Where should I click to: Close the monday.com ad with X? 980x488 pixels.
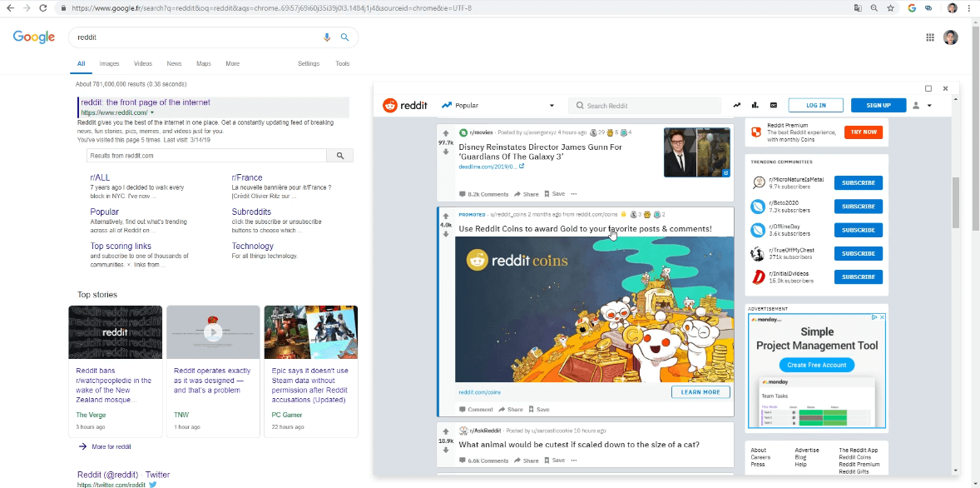(882, 317)
